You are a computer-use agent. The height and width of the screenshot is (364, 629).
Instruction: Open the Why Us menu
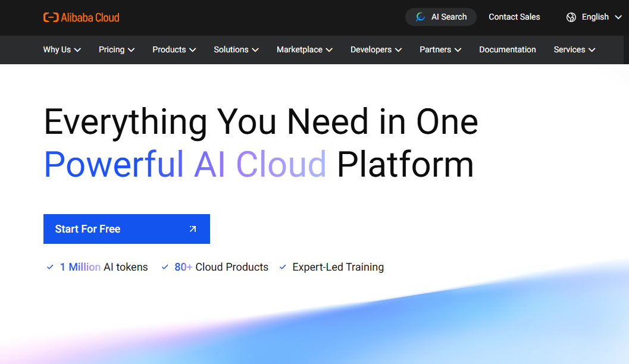(62, 50)
